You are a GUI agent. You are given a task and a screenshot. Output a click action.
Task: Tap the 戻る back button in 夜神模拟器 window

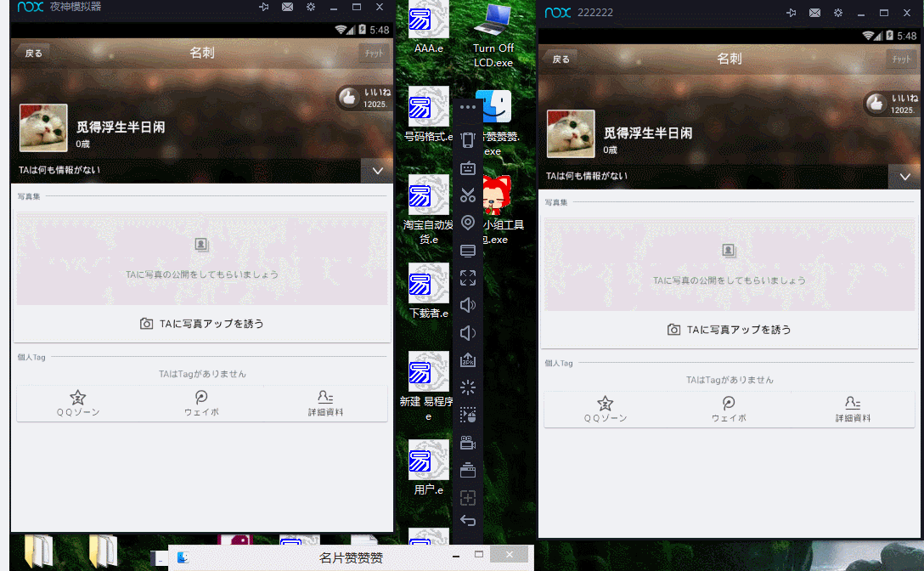33,53
